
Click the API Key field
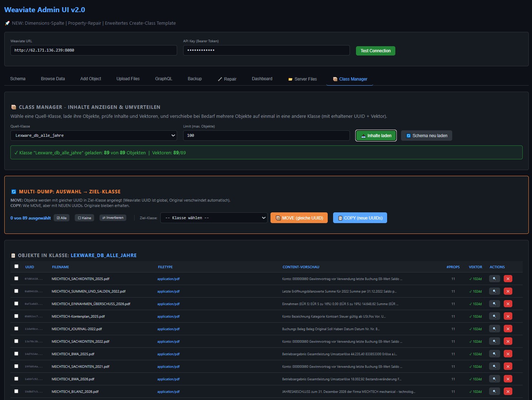pos(267,50)
